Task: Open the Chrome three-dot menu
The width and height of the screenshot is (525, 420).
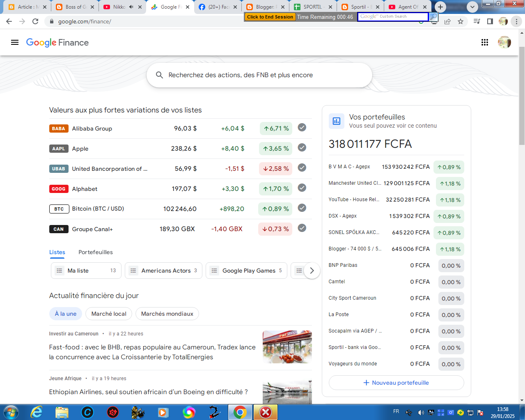Action: tap(516, 21)
